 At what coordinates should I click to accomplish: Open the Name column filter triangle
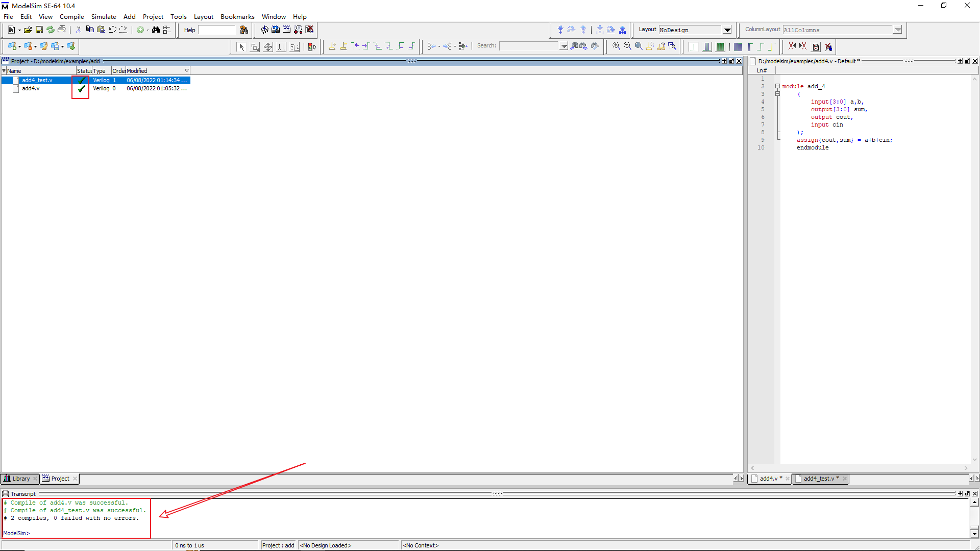coord(4,71)
